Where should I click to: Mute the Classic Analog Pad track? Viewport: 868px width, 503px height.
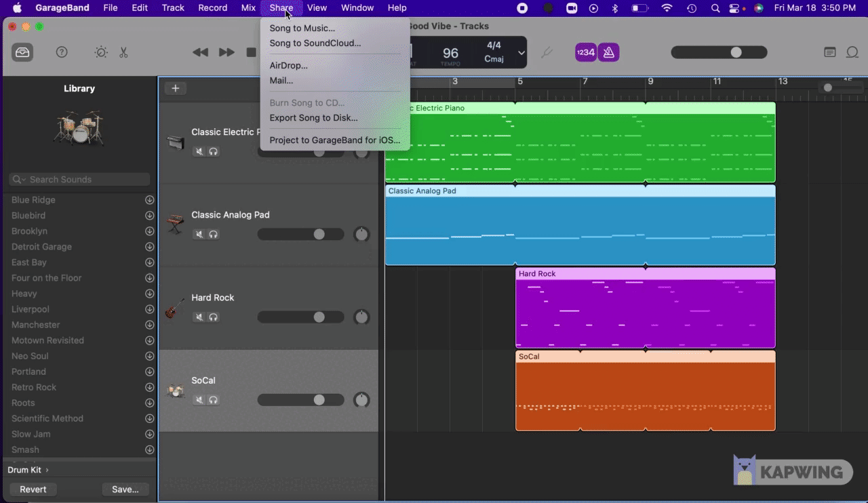click(199, 234)
